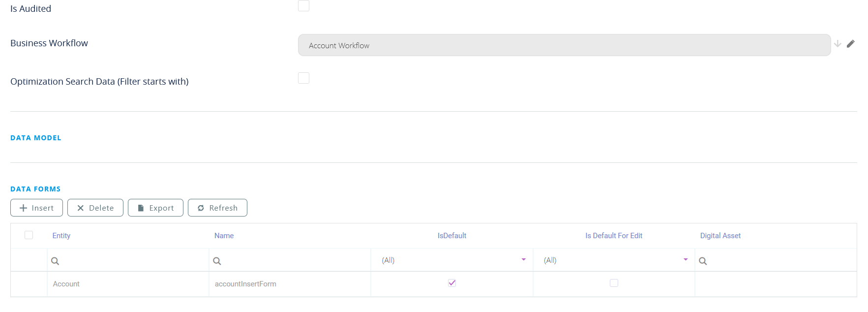Click the search icon in Digital Asset filter
Screen dimensions: 868x312
coord(703,261)
